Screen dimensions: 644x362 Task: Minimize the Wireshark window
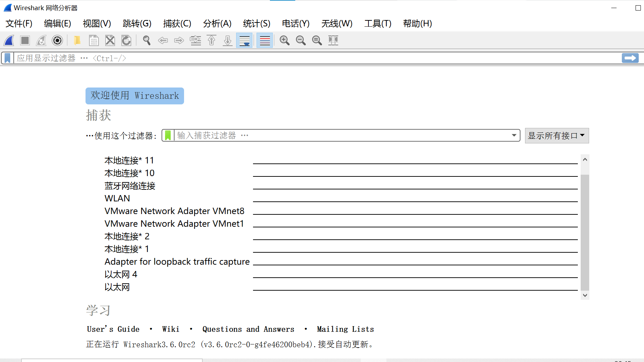[614, 8]
